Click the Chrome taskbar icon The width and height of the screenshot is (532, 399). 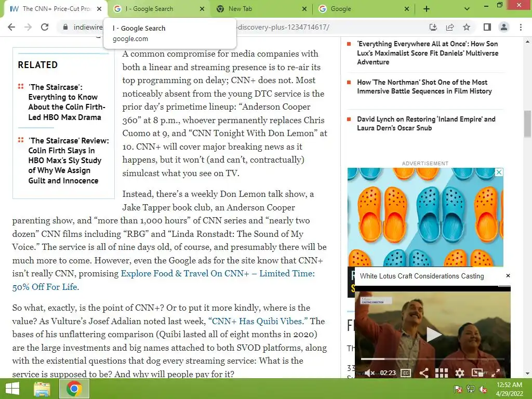pyautogui.click(x=74, y=389)
